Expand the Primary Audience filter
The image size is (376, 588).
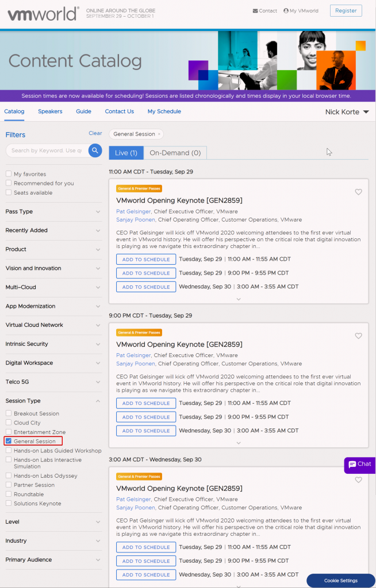click(53, 559)
